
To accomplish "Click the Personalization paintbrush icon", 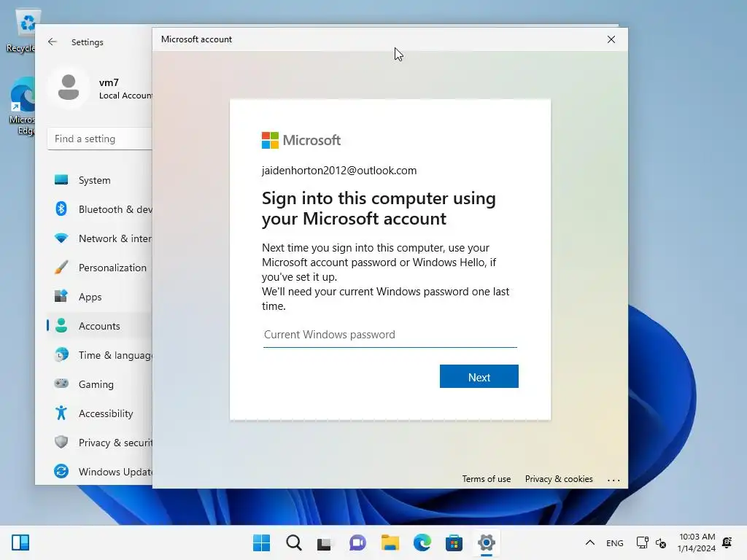I will pos(61,267).
